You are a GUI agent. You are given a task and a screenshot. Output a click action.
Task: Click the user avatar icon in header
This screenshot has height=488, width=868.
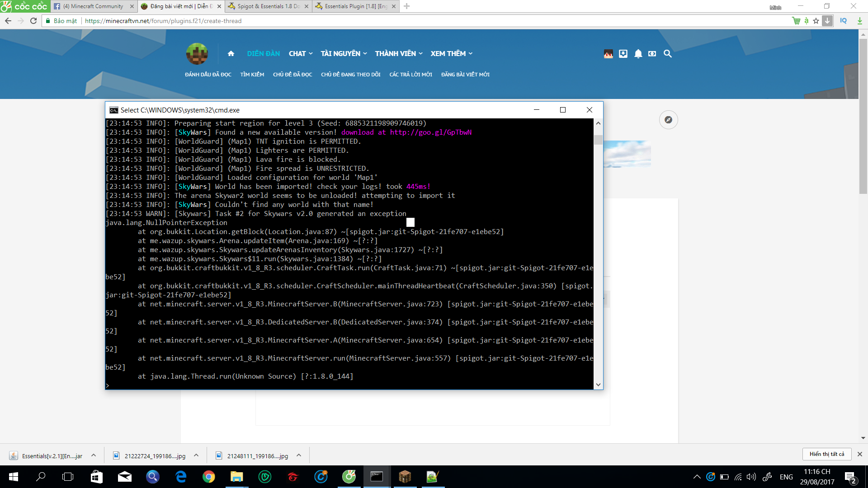pos(608,54)
